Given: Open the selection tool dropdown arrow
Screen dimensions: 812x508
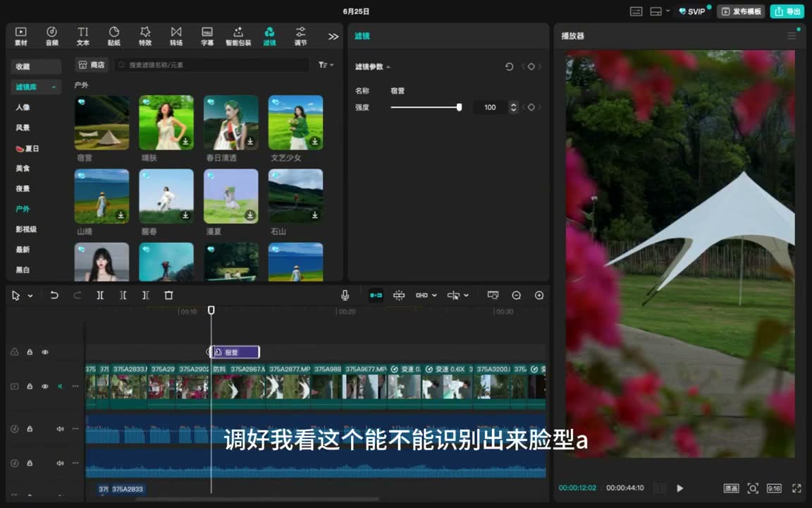Looking at the screenshot, I should click(30, 296).
